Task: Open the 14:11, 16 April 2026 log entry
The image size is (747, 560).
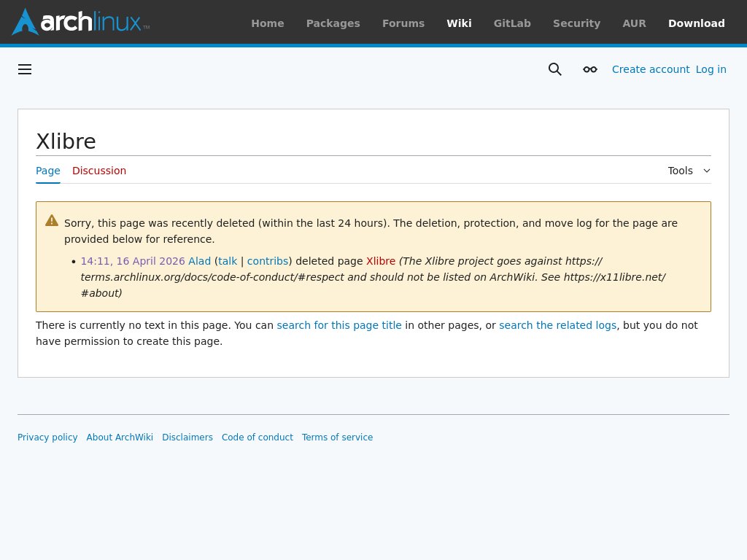Action: click(133, 261)
